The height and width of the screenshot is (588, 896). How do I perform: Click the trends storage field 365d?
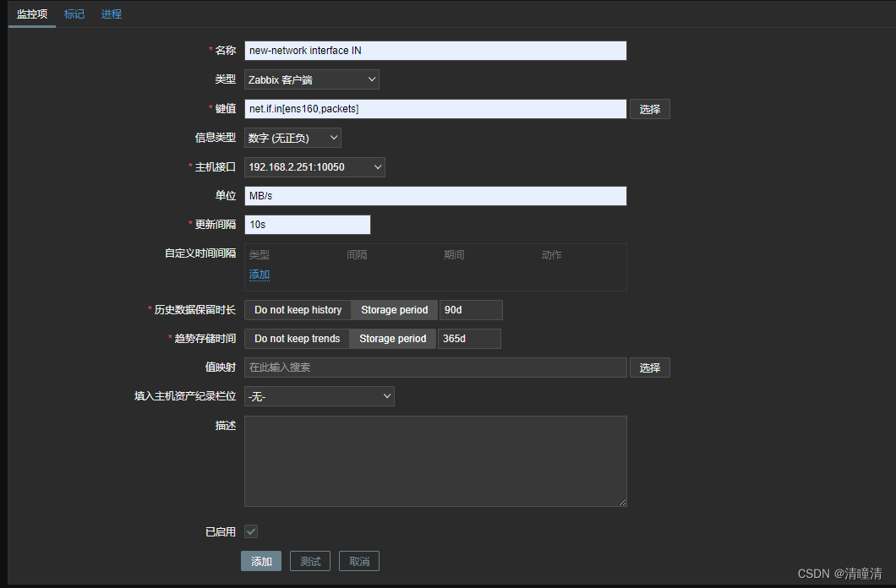pyautogui.click(x=469, y=339)
